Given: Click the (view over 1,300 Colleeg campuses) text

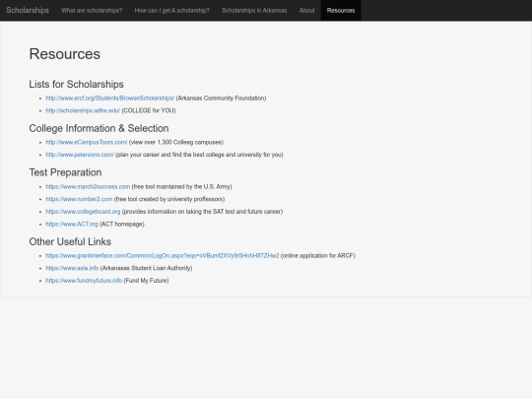Looking at the screenshot, I should pyautogui.click(x=176, y=142).
